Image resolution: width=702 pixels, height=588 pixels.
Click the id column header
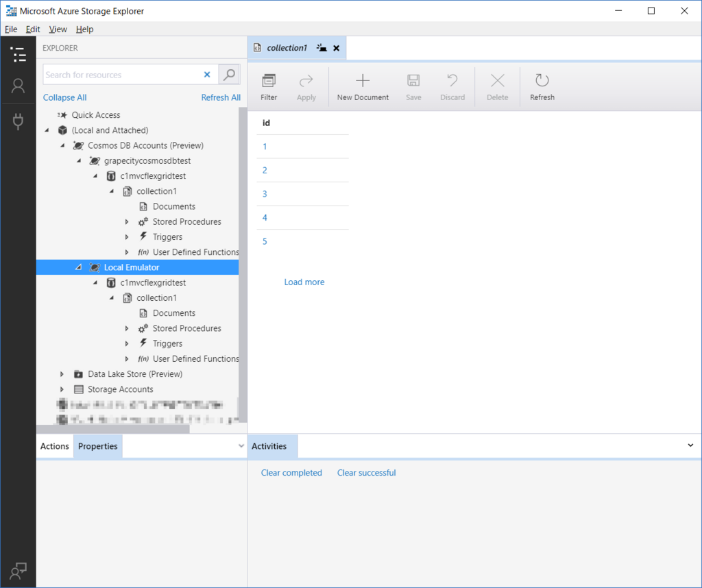[x=266, y=123]
